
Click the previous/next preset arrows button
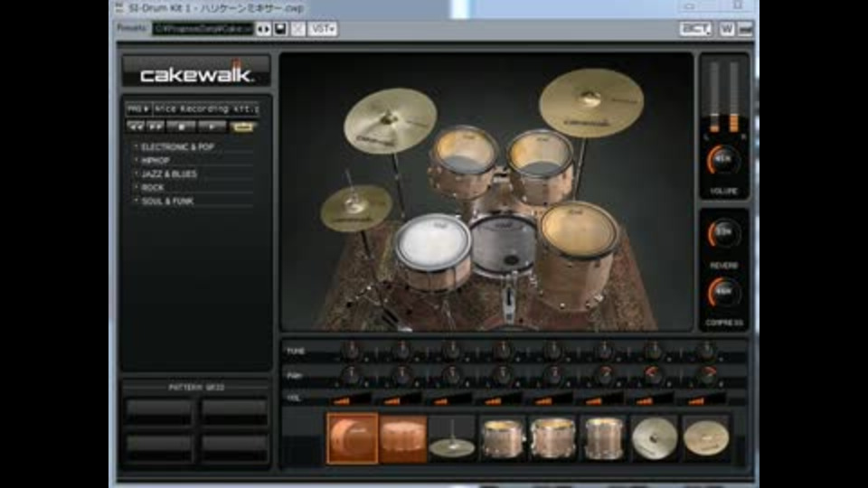coord(263,29)
